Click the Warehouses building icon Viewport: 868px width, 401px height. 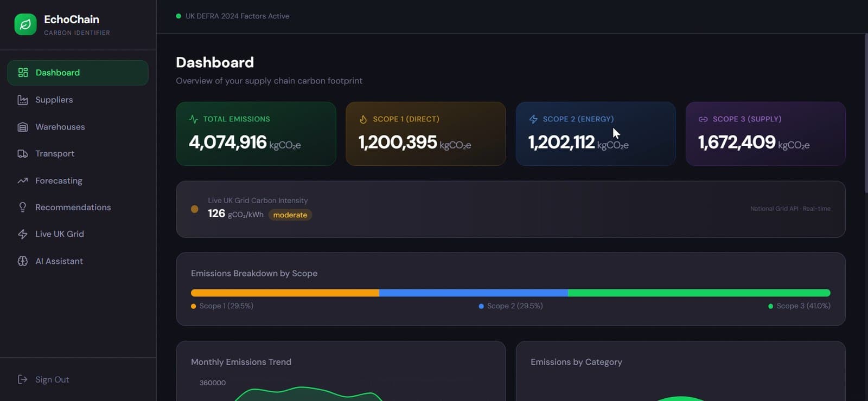(x=23, y=127)
